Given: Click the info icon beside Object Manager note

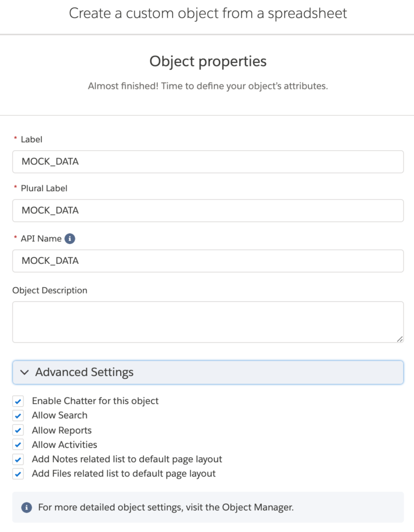Looking at the screenshot, I should (x=27, y=508).
